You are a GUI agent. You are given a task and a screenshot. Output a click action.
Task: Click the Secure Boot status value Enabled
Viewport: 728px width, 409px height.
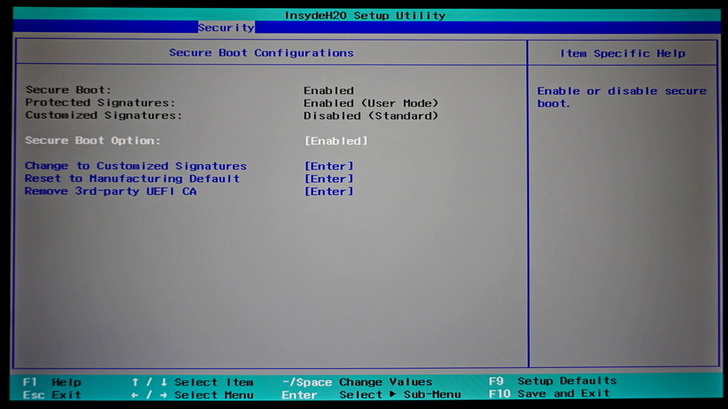point(328,90)
